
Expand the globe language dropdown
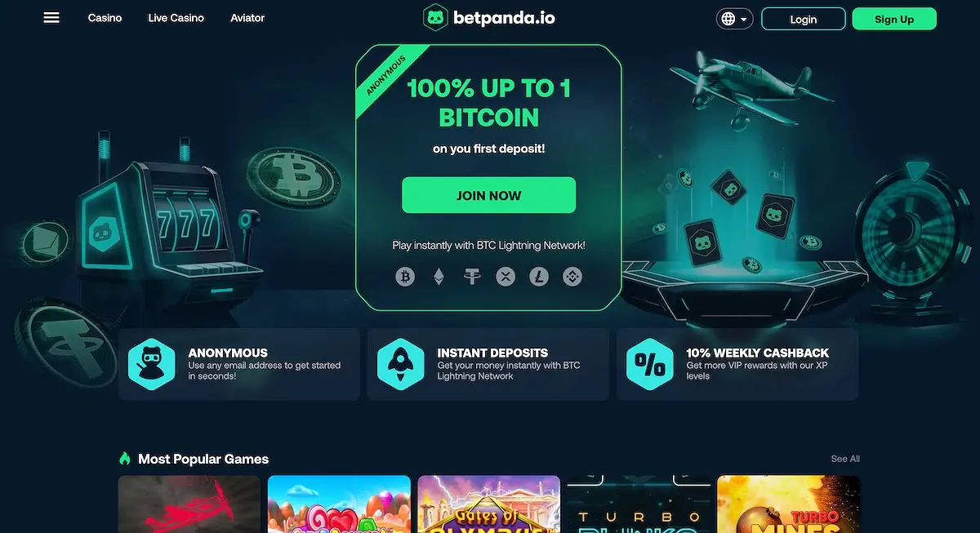(734, 19)
